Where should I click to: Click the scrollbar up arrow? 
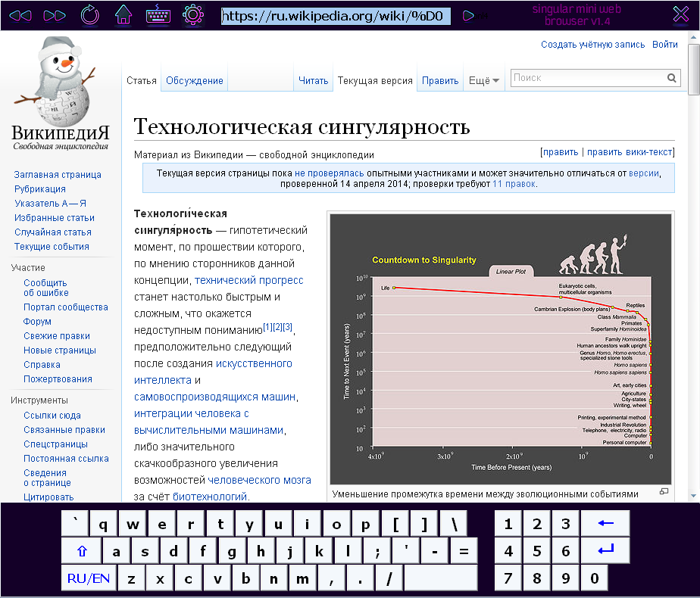(694, 37)
